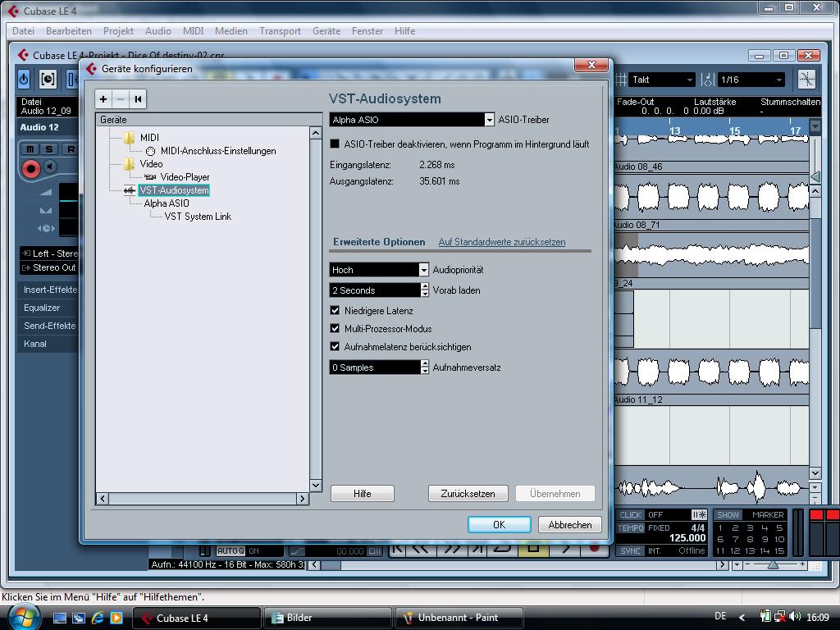Open the Geräte menu
The image size is (840, 630).
[x=326, y=31]
